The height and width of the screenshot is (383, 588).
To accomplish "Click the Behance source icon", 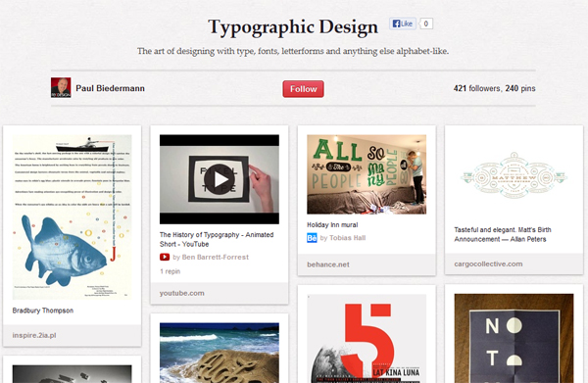I will (312, 238).
